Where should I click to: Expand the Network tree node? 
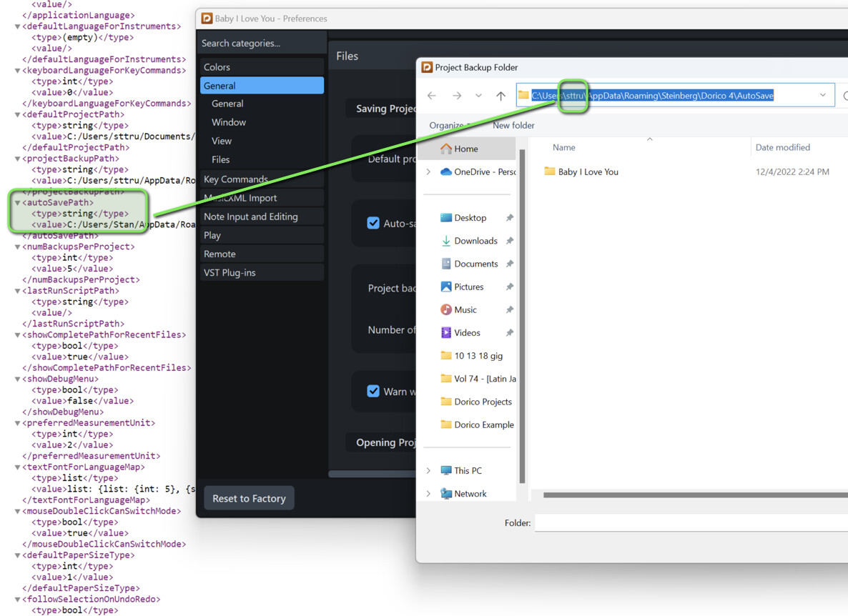[x=428, y=494]
